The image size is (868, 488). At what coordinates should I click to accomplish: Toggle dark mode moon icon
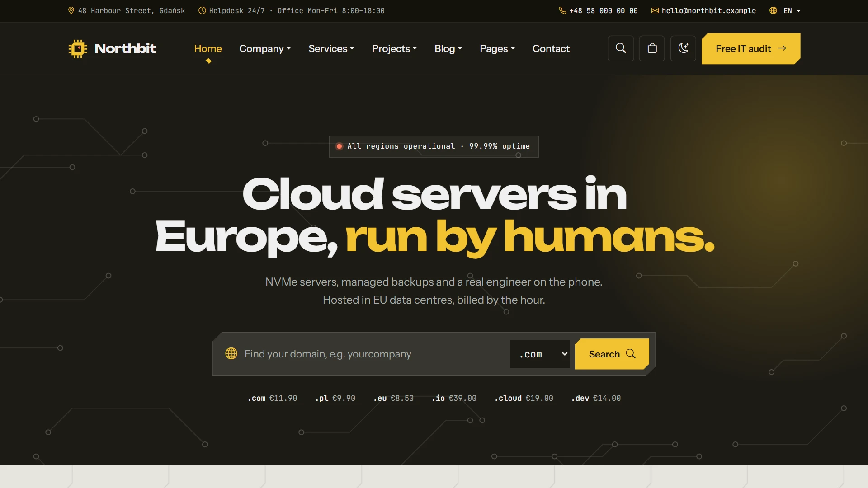[x=683, y=48]
